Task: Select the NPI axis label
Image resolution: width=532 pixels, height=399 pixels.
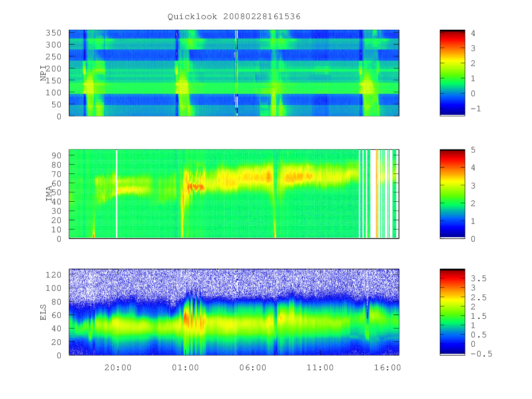Action: pyautogui.click(x=43, y=73)
